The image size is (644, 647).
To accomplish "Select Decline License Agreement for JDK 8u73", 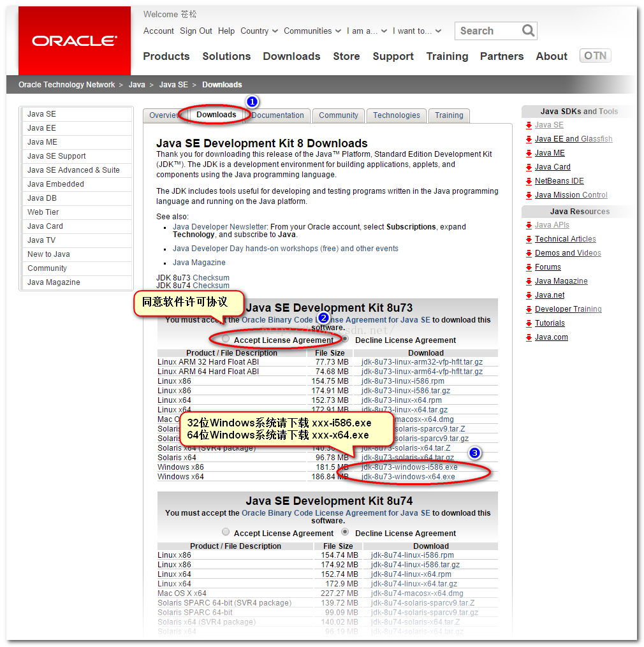I will [345, 338].
